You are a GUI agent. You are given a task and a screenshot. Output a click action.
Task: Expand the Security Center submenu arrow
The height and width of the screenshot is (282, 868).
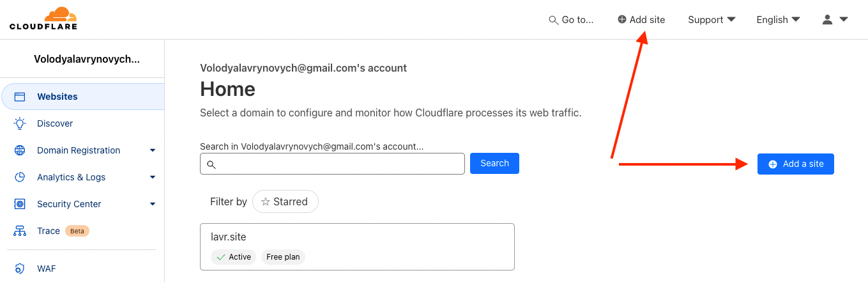pyautogui.click(x=153, y=204)
